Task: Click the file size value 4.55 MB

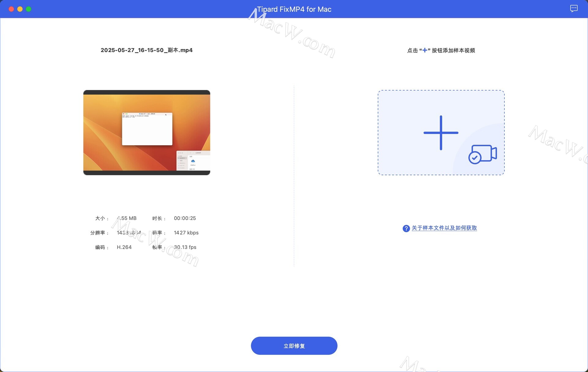Action: coord(126,218)
